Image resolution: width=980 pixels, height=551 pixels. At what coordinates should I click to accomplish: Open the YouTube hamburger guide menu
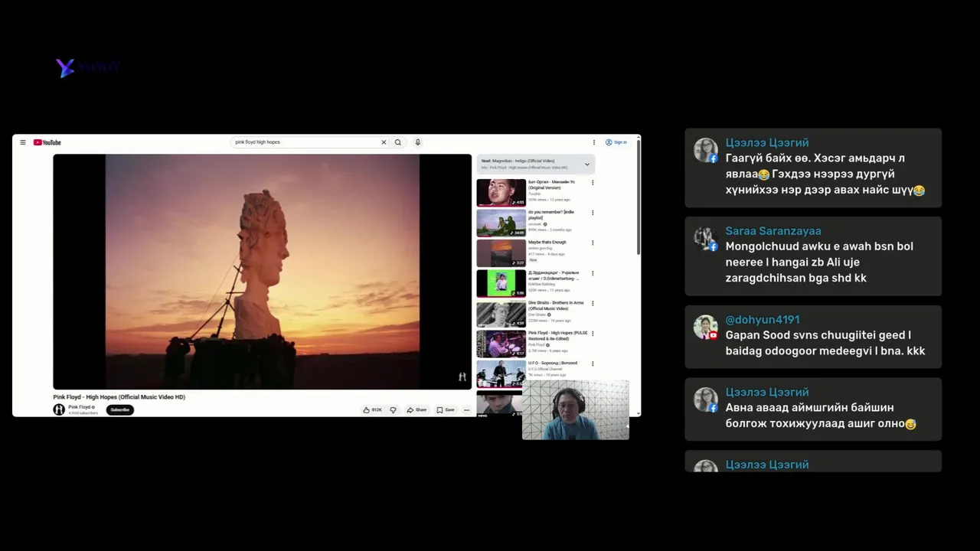pos(23,142)
